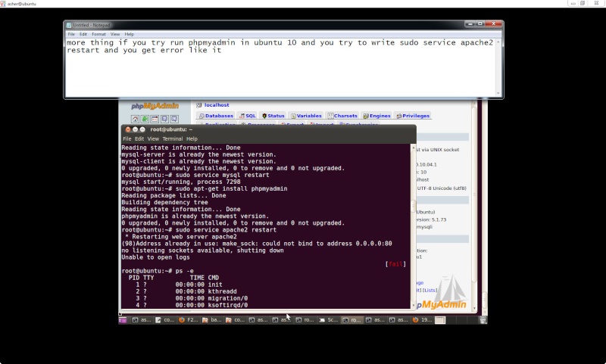
Task: Click the terminal vertical scrollbar thumb
Action: 413,206
